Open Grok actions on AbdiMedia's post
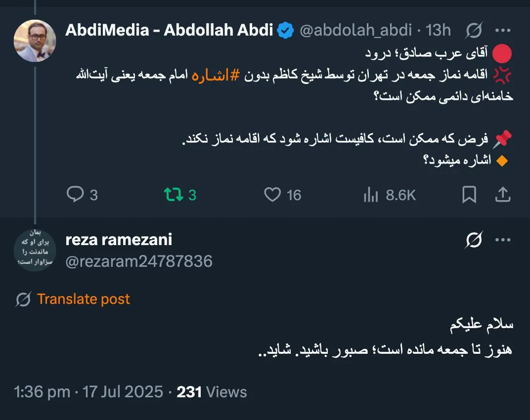The width and height of the screenshot is (530, 420). [474, 30]
